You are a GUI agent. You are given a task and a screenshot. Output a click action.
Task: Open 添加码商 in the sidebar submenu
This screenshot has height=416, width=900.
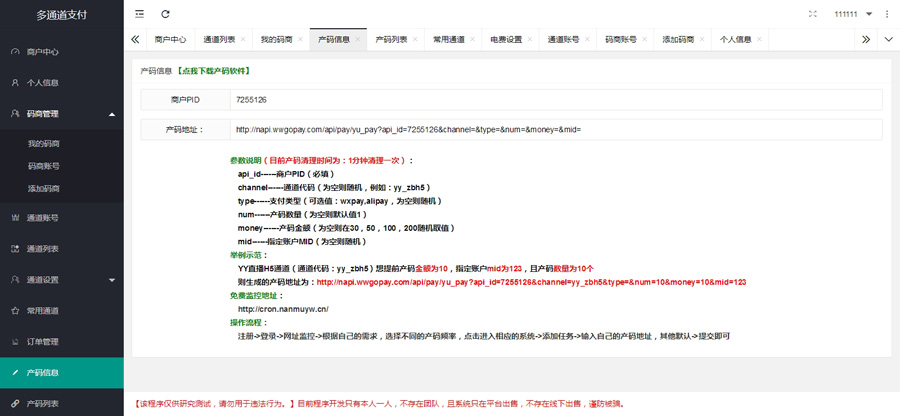point(43,188)
